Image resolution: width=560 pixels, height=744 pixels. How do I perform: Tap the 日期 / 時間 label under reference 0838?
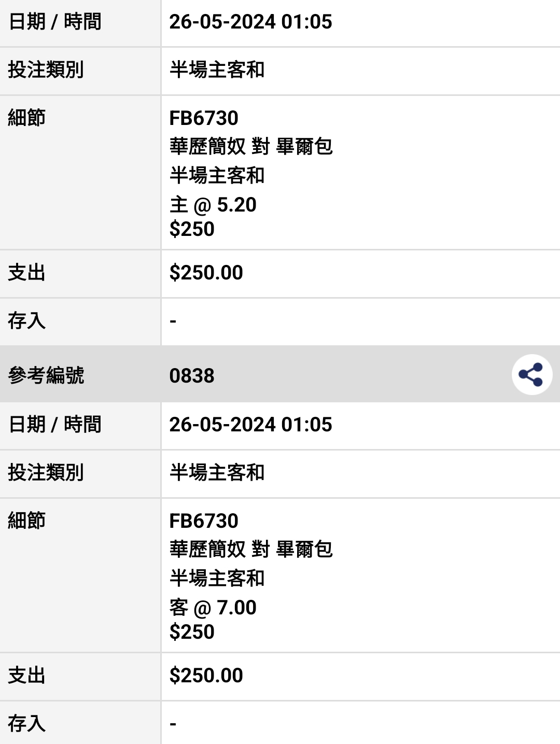pos(55,425)
